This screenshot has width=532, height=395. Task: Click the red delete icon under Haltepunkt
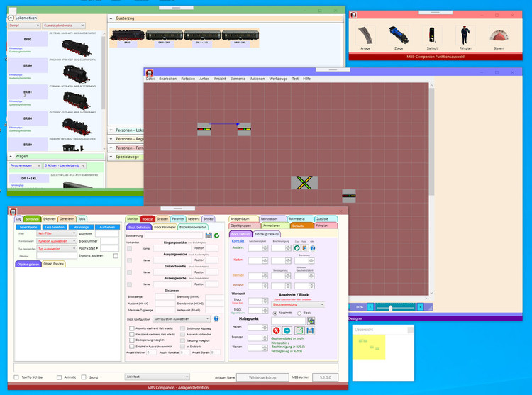point(276,330)
